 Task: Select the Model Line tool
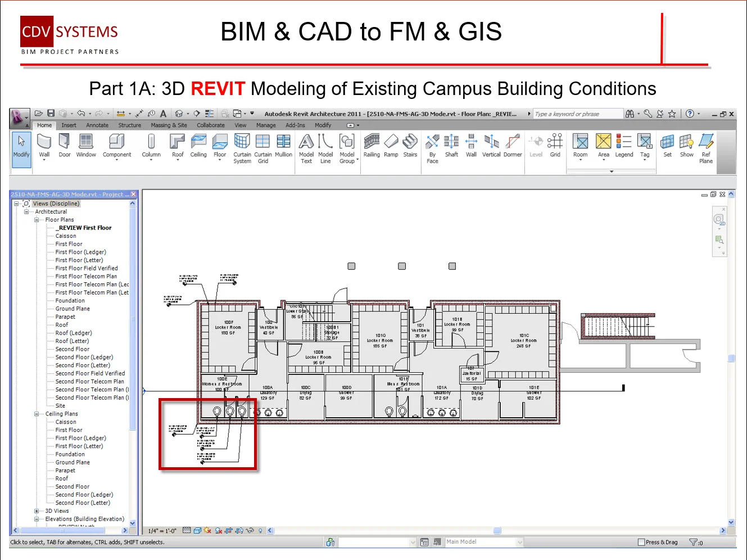click(325, 148)
